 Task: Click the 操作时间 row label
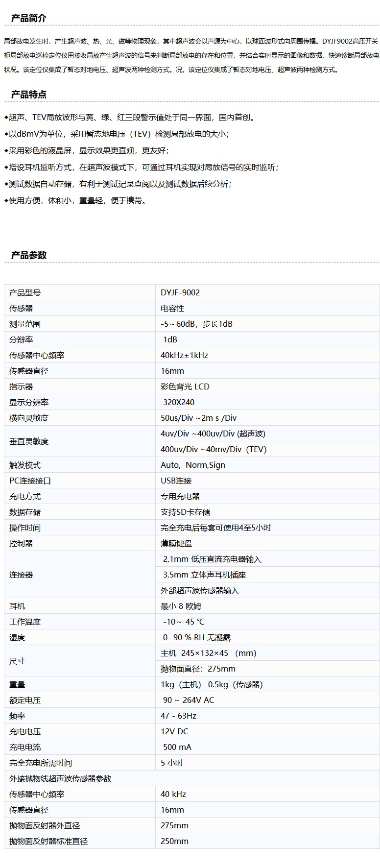[x=25, y=528]
